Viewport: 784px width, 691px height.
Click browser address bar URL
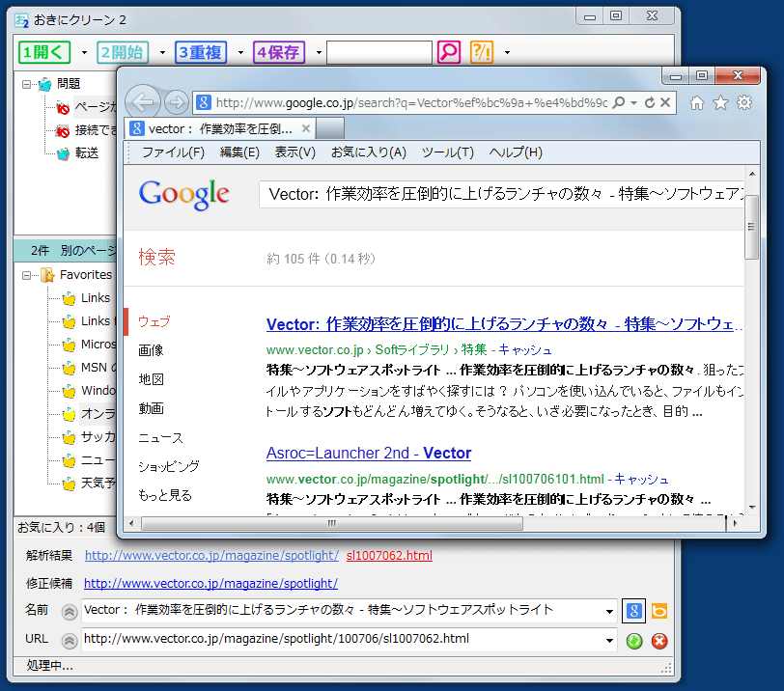411,103
